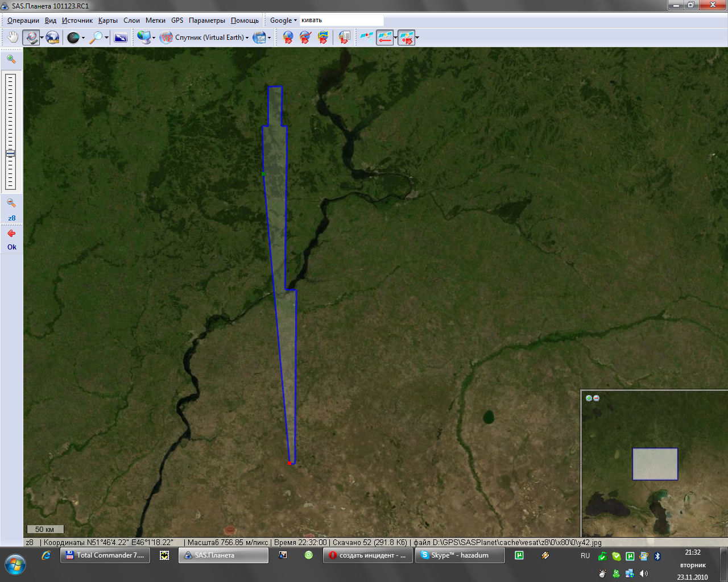Click the minimap zoom in button

click(x=589, y=398)
